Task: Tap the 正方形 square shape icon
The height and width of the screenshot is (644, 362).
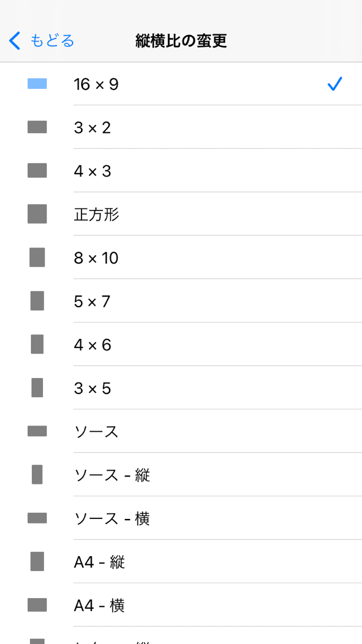Action: coord(37,214)
